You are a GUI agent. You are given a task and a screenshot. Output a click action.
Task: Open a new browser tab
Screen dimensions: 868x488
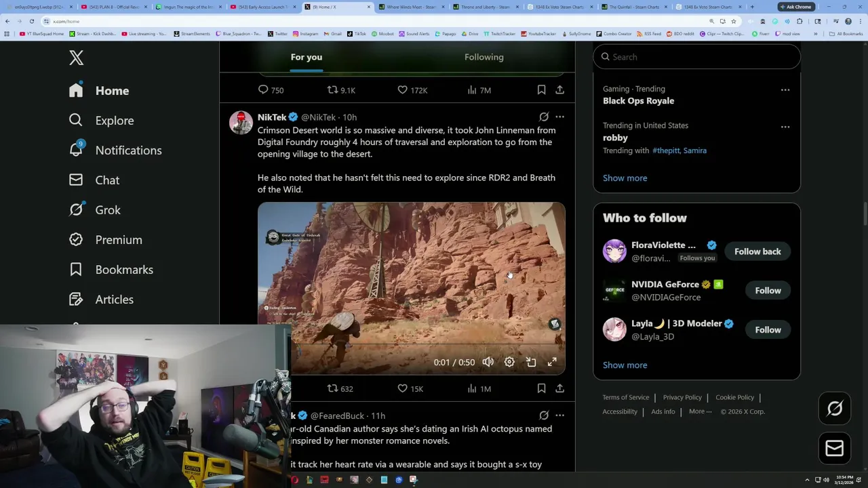[x=752, y=7]
